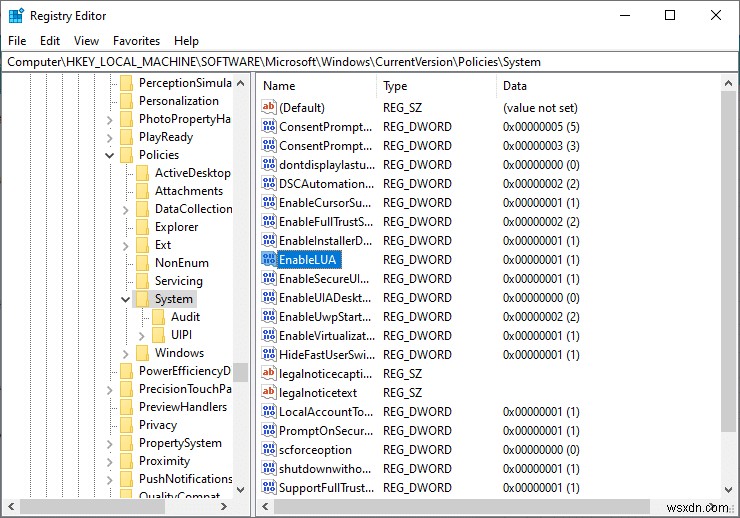The height and width of the screenshot is (518, 740).
Task: Select the NonEnum key
Action: point(182,263)
